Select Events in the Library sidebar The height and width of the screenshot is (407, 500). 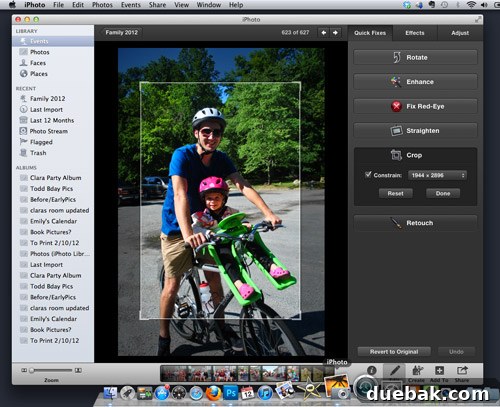[53, 41]
